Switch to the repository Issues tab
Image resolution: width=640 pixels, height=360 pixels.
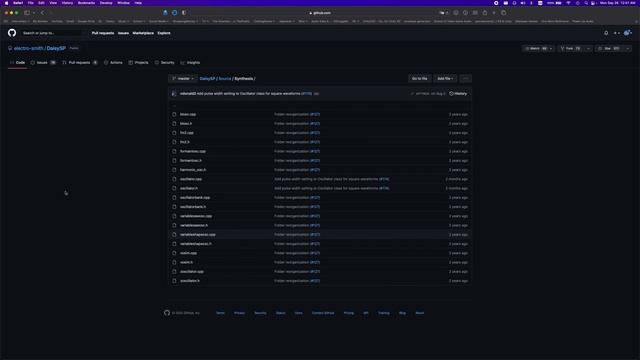tap(43, 62)
